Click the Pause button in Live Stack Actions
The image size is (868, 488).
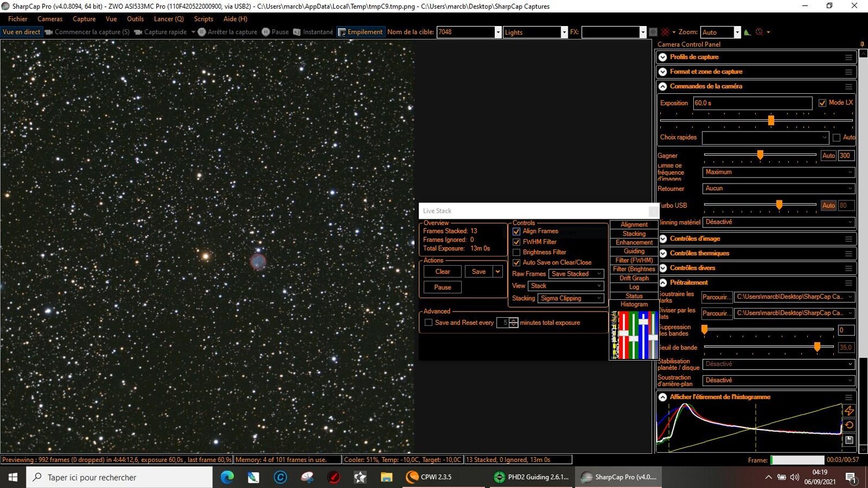tap(443, 287)
